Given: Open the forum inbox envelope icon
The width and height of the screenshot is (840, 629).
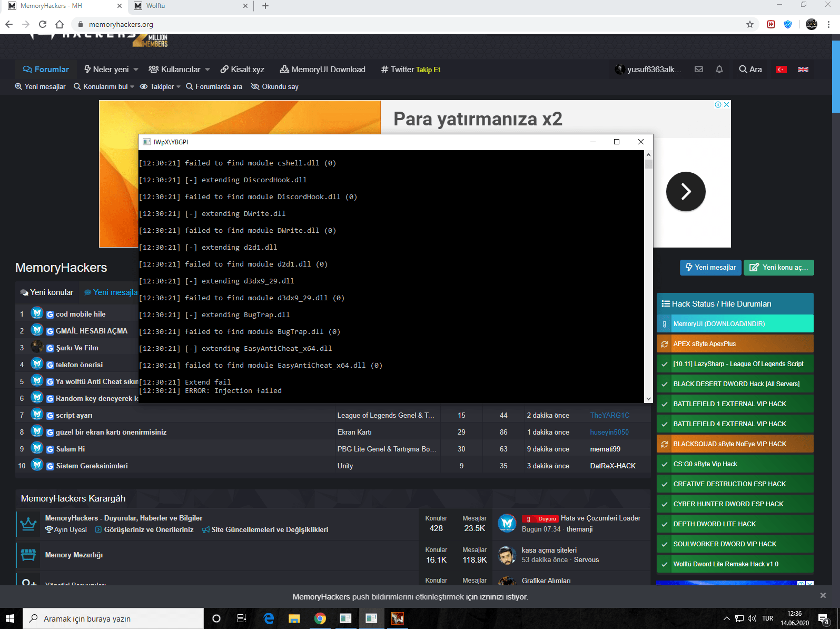Looking at the screenshot, I should (x=699, y=70).
